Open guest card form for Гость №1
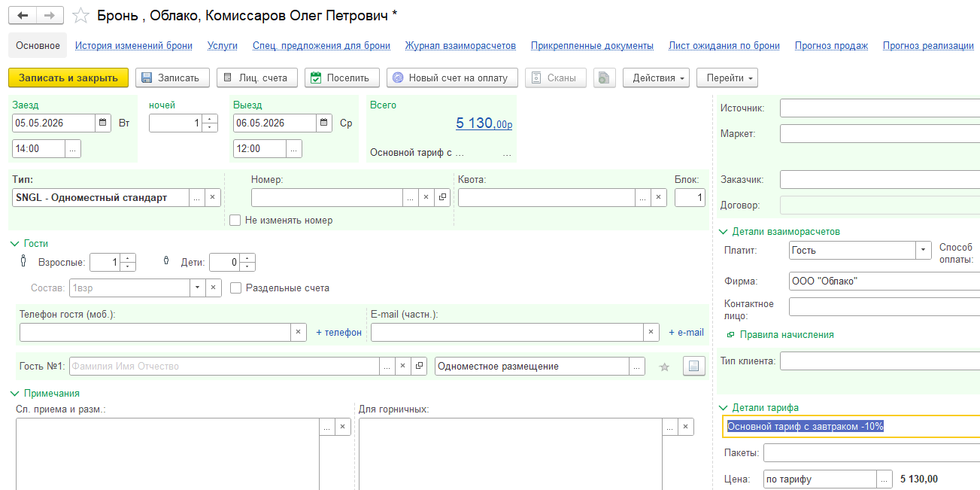 419,366
